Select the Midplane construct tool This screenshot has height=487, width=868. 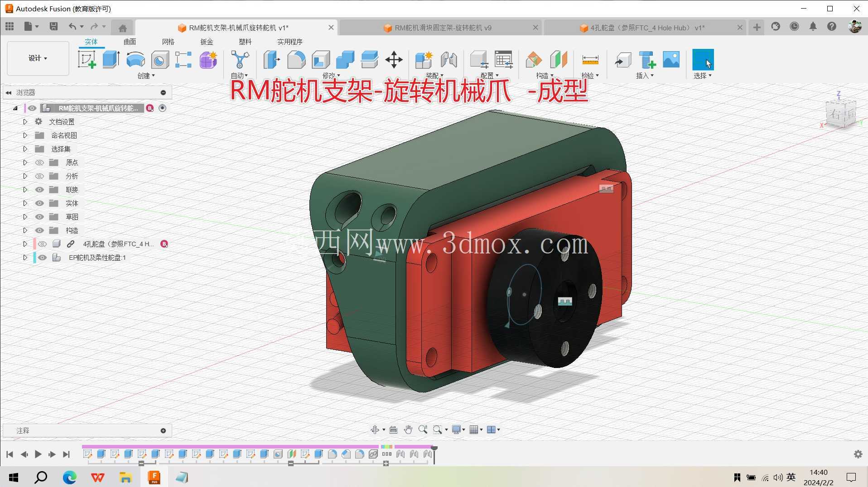point(559,59)
